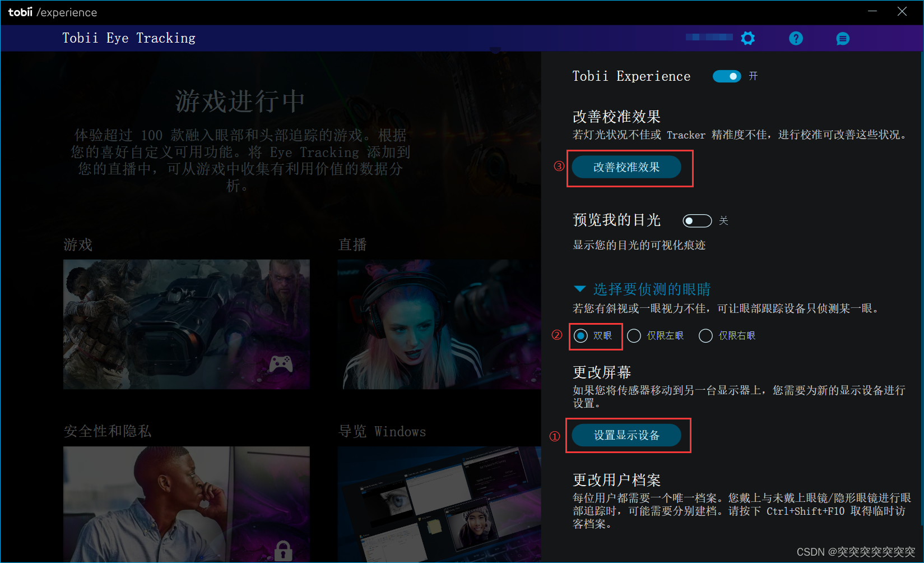Click the 设置显示设备 button
924x563 pixels.
tap(626, 435)
